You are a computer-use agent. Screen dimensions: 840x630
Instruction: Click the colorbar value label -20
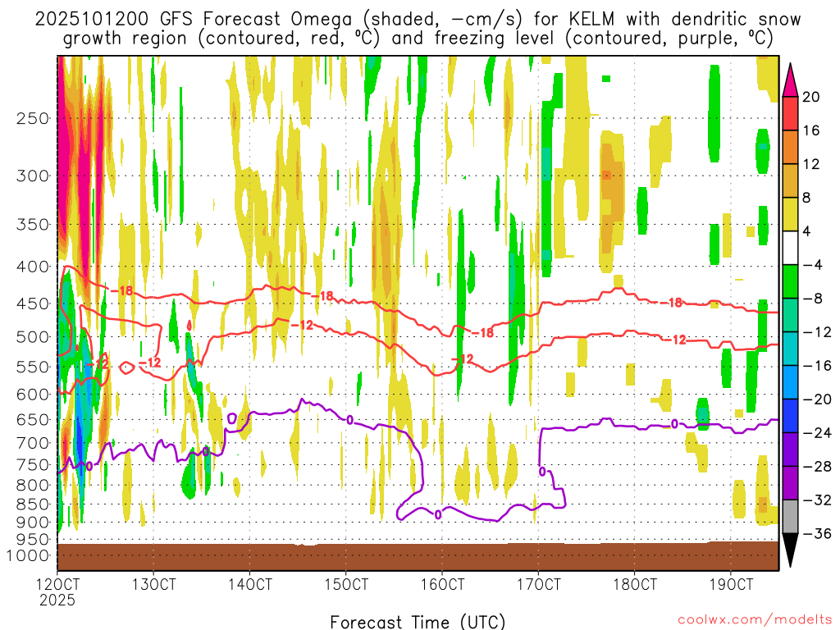coord(817,399)
